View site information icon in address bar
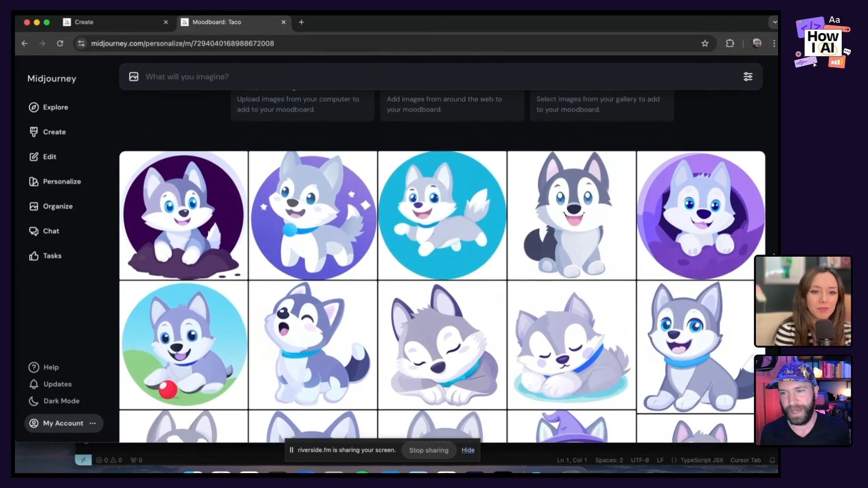The width and height of the screenshot is (868, 488). [x=81, y=43]
